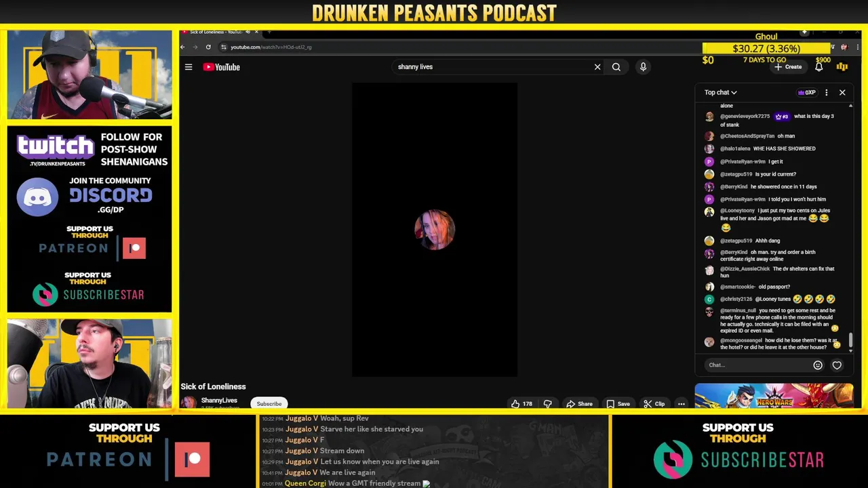Click @CheetosAndSprayTan chat username
The image size is (868, 488).
747,136
